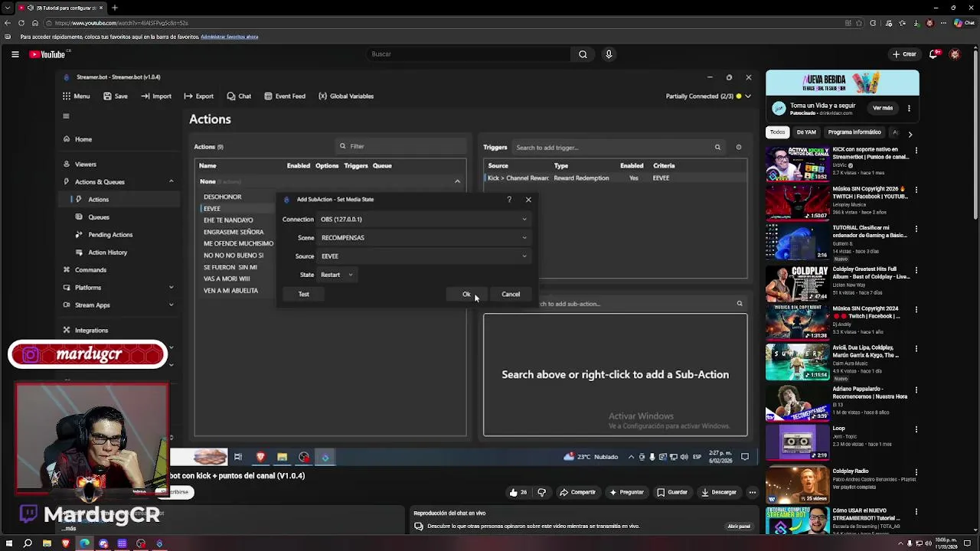Collapse the None actions group chevron

(457, 181)
